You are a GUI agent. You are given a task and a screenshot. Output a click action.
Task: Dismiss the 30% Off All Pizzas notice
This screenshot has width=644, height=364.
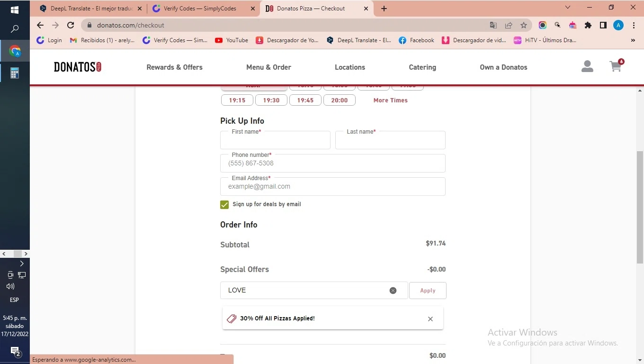430,319
